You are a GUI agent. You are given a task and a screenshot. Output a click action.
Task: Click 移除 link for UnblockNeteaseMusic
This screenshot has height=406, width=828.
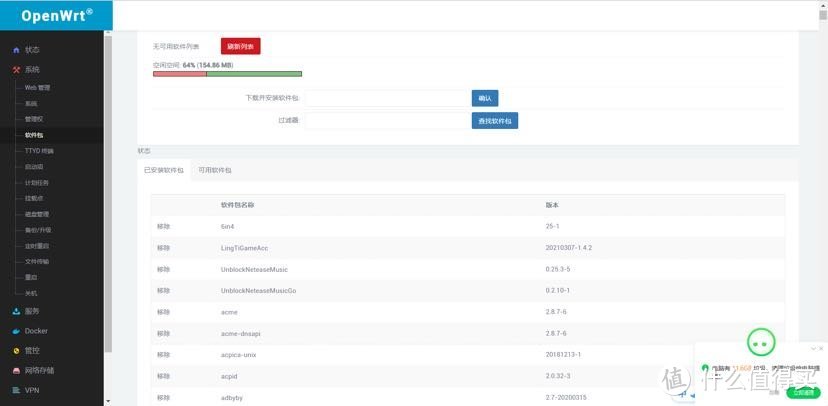[164, 269]
